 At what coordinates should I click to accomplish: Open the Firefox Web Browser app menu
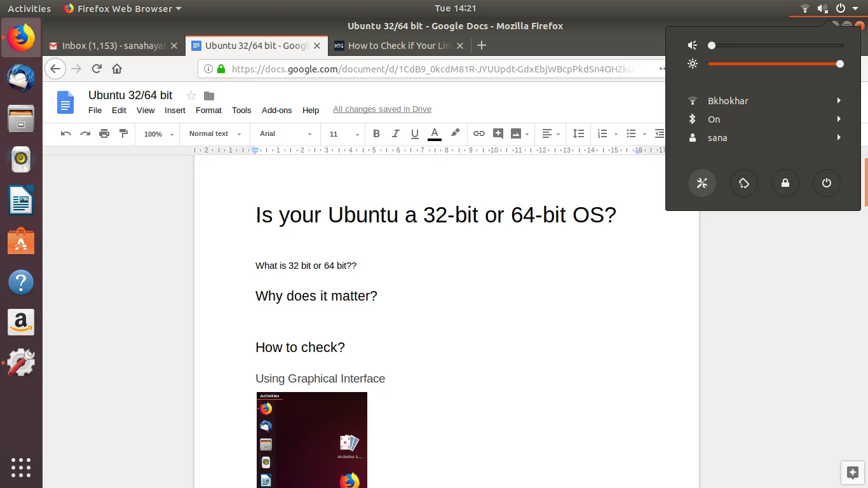123,8
